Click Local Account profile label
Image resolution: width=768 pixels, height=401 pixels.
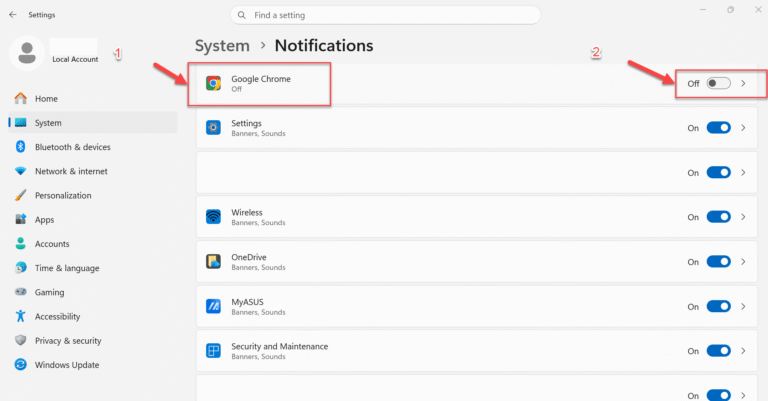[75, 59]
